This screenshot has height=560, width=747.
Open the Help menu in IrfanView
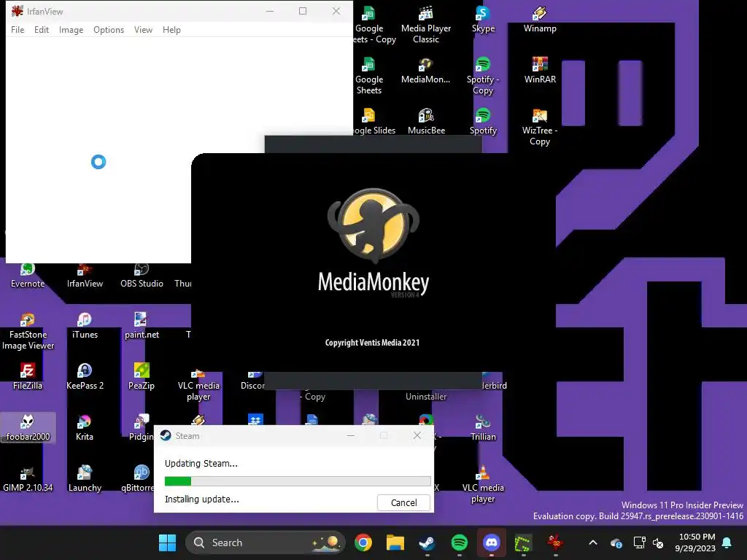[171, 29]
